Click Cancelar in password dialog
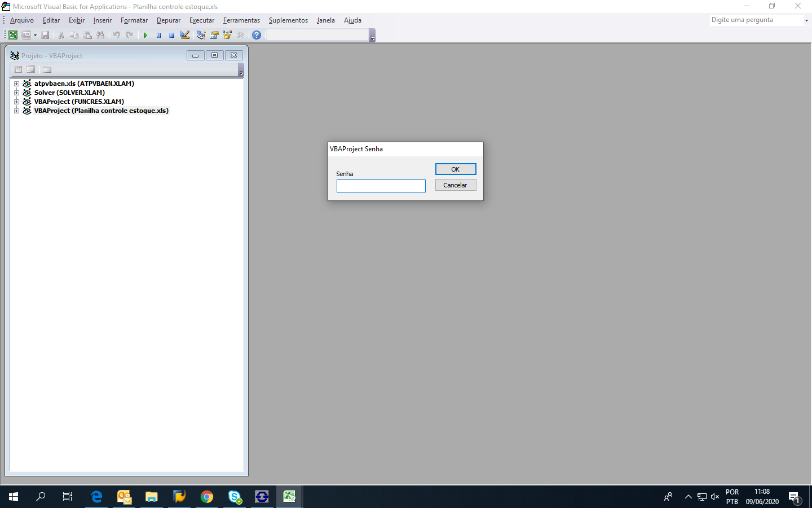Image resolution: width=812 pixels, height=508 pixels. pos(456,185)
